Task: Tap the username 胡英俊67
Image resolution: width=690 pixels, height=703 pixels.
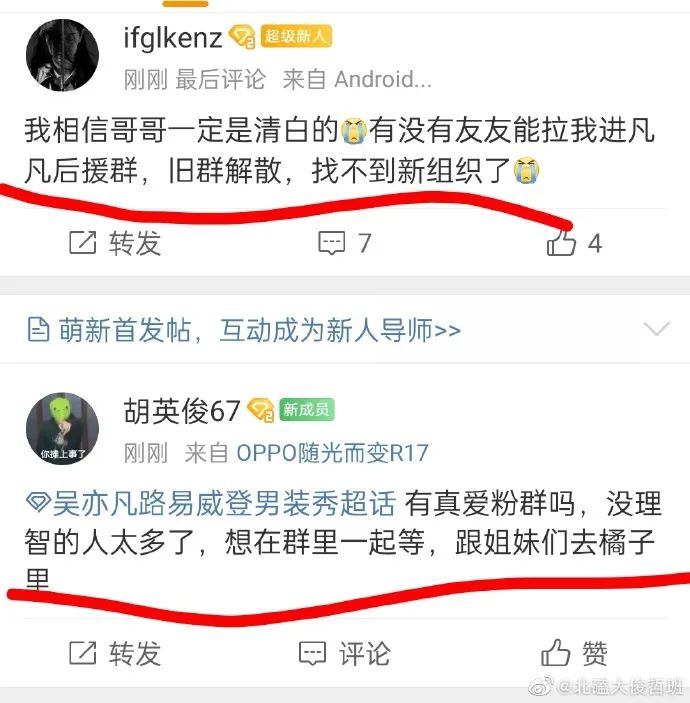Action: pyautogui.click(x=182, y=411)
